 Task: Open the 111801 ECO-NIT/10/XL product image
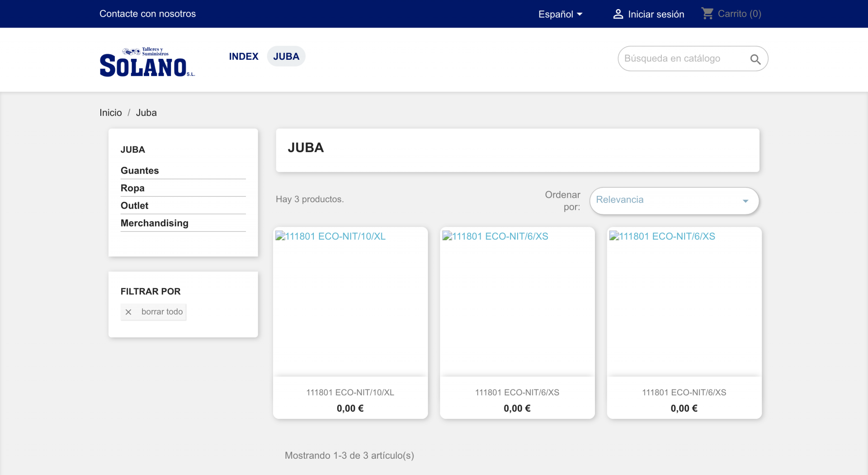[x=350, y=302]
